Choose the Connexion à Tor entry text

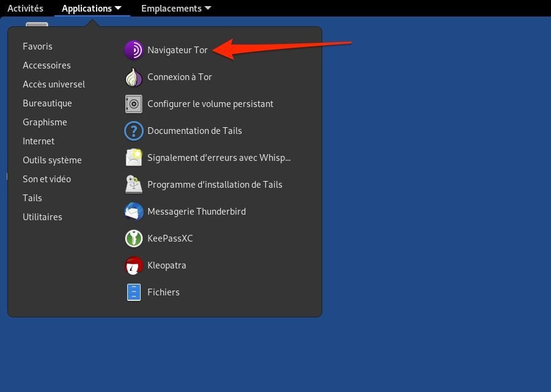(180, 77)
